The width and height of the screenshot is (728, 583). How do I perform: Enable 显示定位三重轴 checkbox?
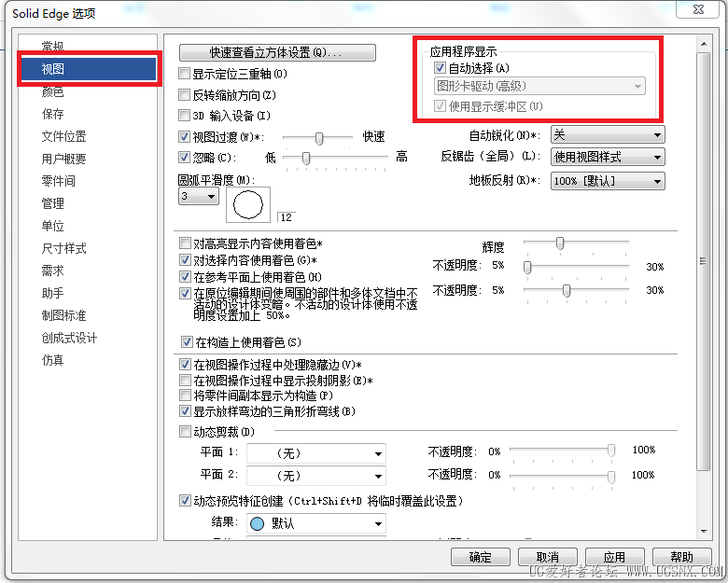(184, 74)
